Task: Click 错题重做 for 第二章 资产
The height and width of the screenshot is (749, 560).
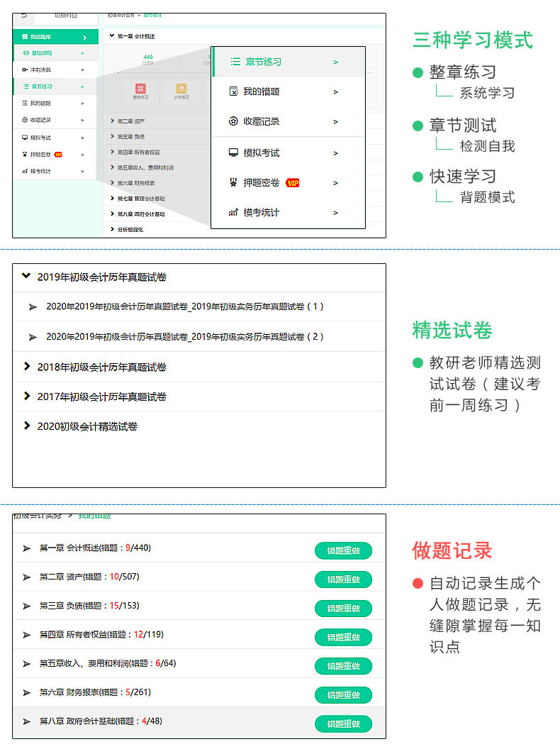Action: tap(343, 579)
